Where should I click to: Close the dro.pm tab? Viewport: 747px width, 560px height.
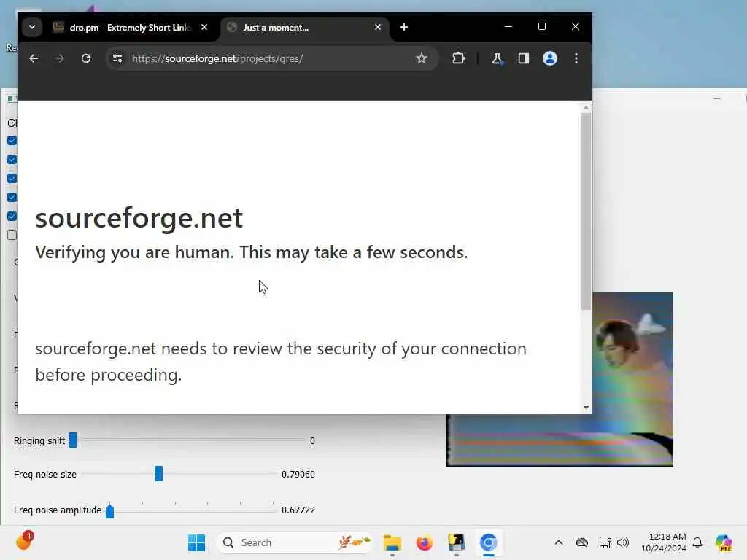[x=204, y=27]
